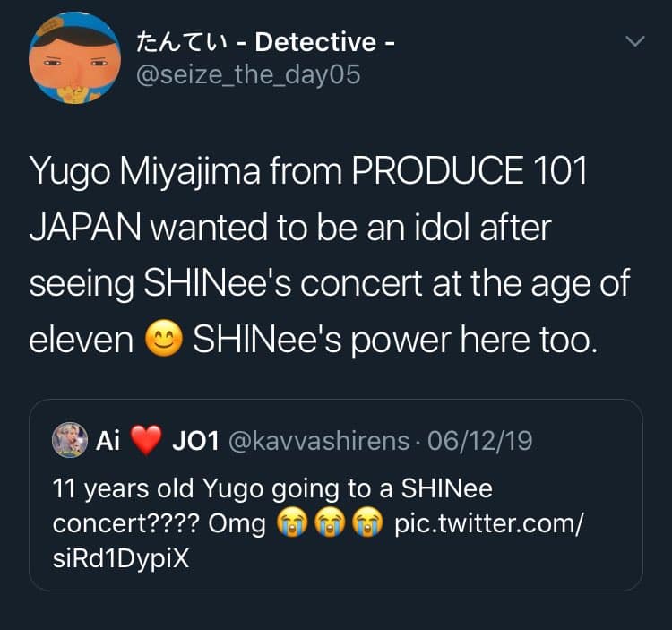
Task: Open the pic.twitter.com/siRd1DypiX link
Action: click(488, 522)
